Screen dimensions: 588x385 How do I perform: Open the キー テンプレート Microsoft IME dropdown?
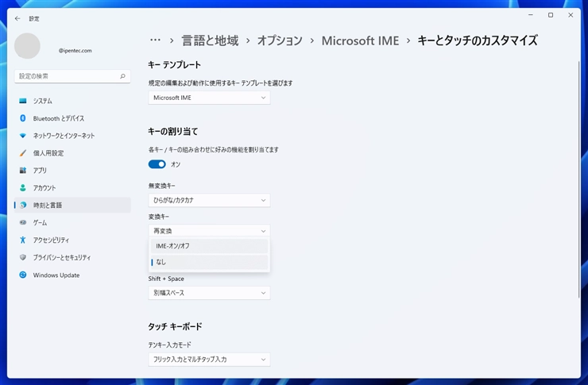[x=209, y=98]
